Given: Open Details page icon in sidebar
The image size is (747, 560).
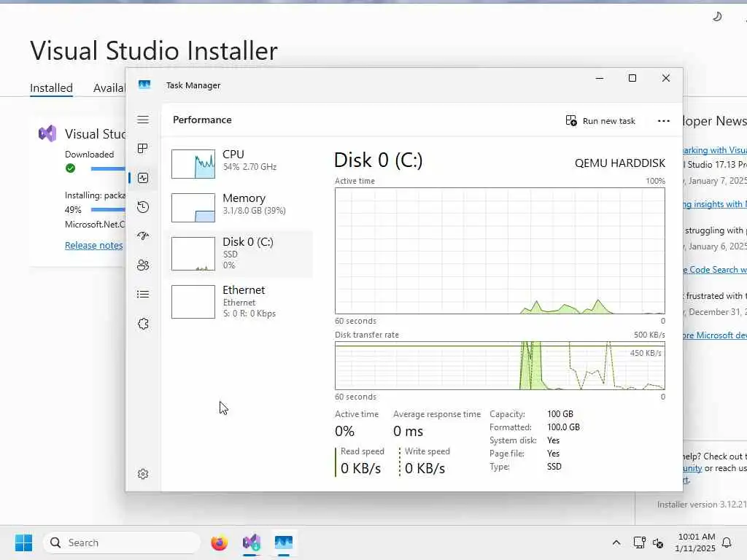Looking at the screenshot, I should [x=143, y=295].
